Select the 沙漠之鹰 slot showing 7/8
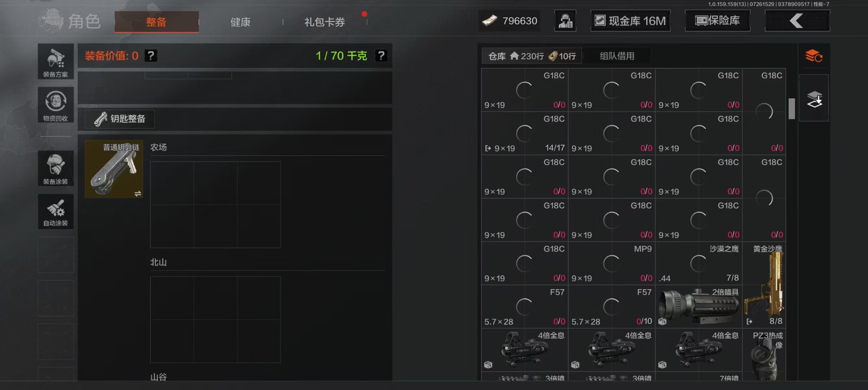Screen dimensions: 868x390 pos(699,263)
